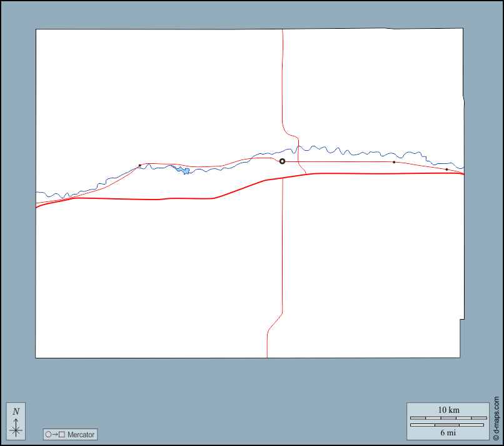
Task: Open the d-maps.com copyright link
Action: (496, 418)
